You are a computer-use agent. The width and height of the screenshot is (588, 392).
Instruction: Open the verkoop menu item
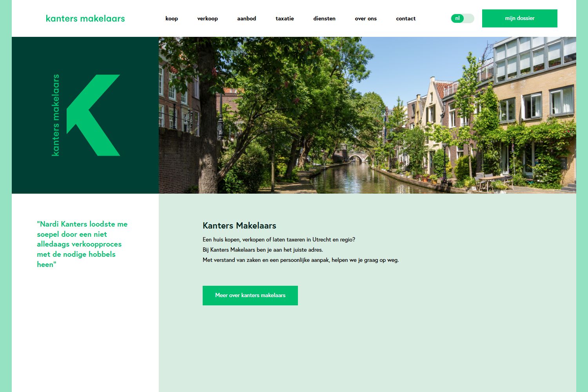pyautogui.click(x=208, y=18)
